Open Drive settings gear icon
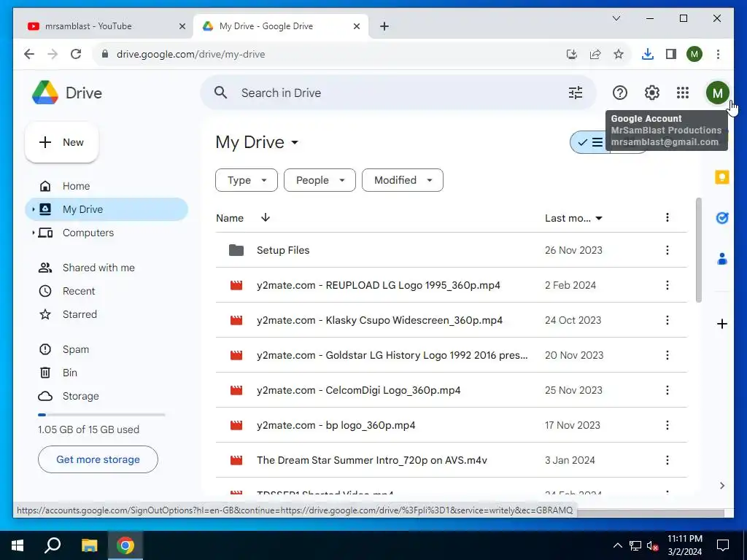747x560 pixels. pyautogui.click(x=651, y=93)
